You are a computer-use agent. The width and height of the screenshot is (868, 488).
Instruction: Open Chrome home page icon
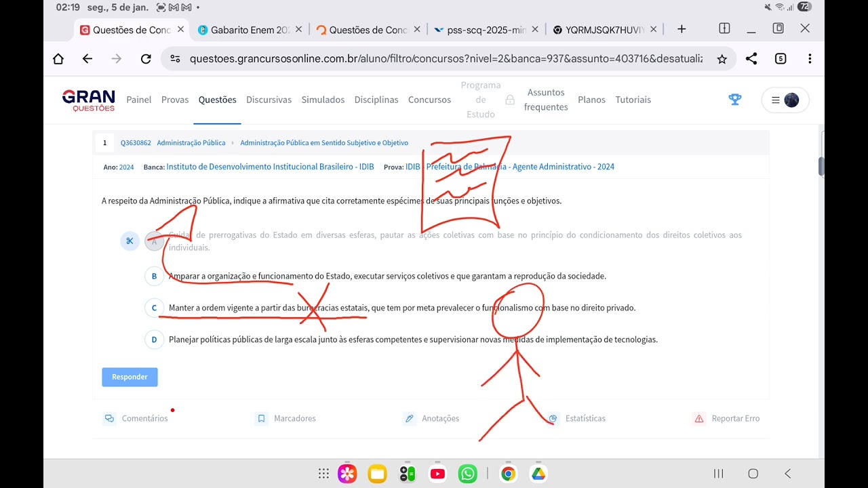tap(58, 59)
